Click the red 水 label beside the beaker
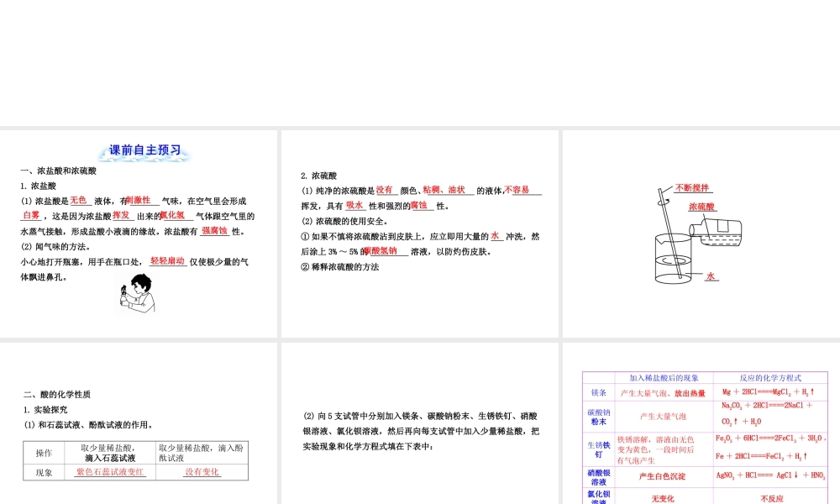The width and height of the screenshot is (840, 504). point(711,276)
